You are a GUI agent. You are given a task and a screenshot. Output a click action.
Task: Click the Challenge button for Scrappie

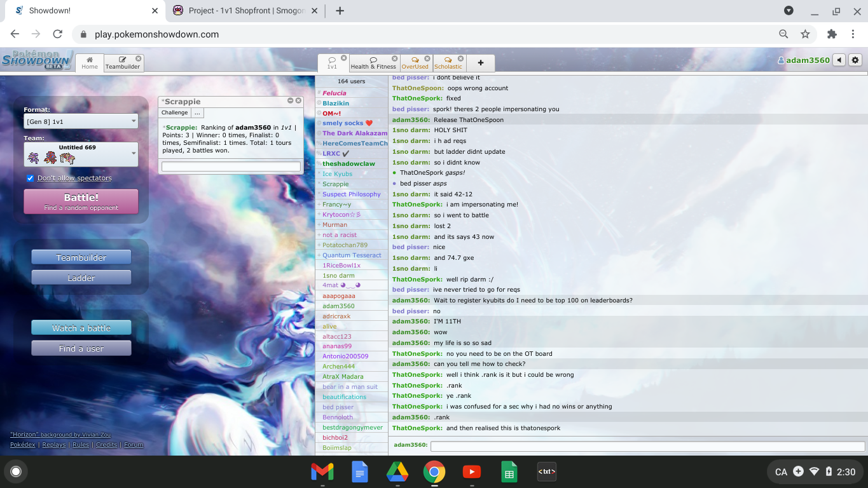click(x=175, y=112)
